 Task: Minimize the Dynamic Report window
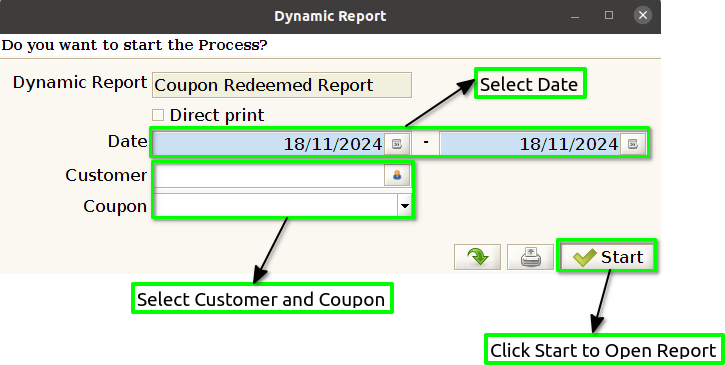click(575, 16)
